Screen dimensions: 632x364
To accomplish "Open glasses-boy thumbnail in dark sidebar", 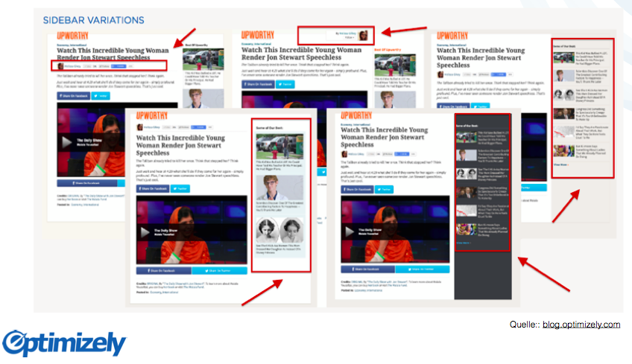I will (x=467, y=155).
